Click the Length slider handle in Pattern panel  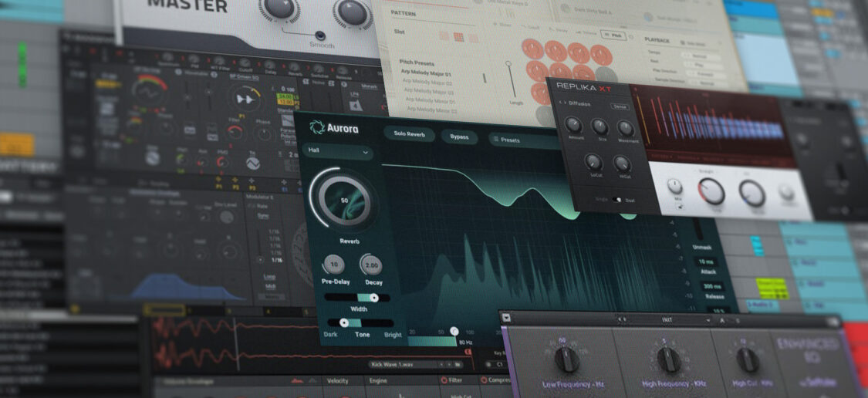point(508,65)
